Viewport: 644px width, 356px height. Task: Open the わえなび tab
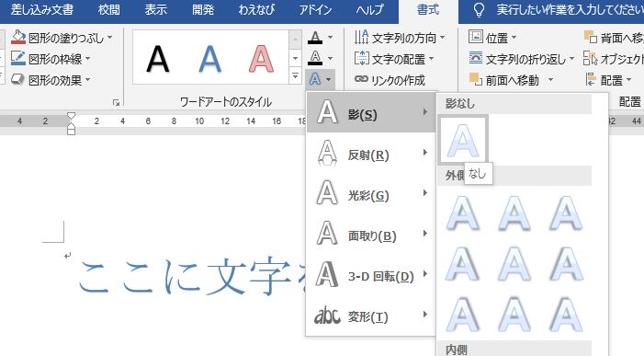[256, 9]
